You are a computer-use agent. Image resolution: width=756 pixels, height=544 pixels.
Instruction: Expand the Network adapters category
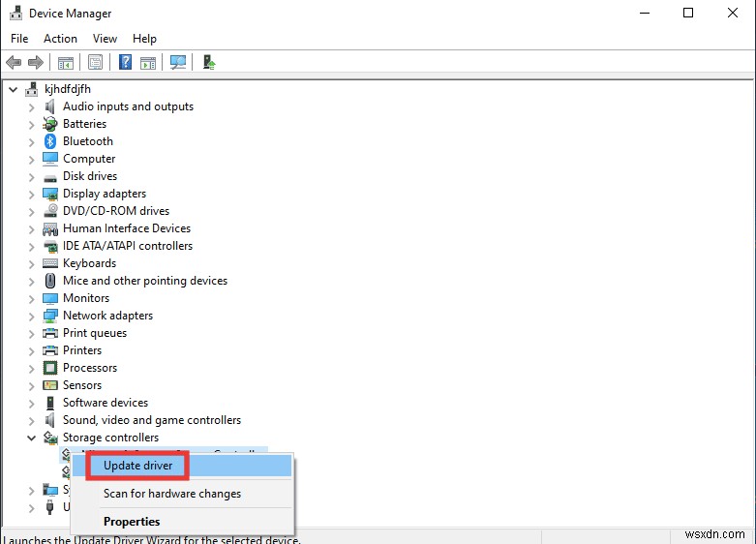[31, 317]
